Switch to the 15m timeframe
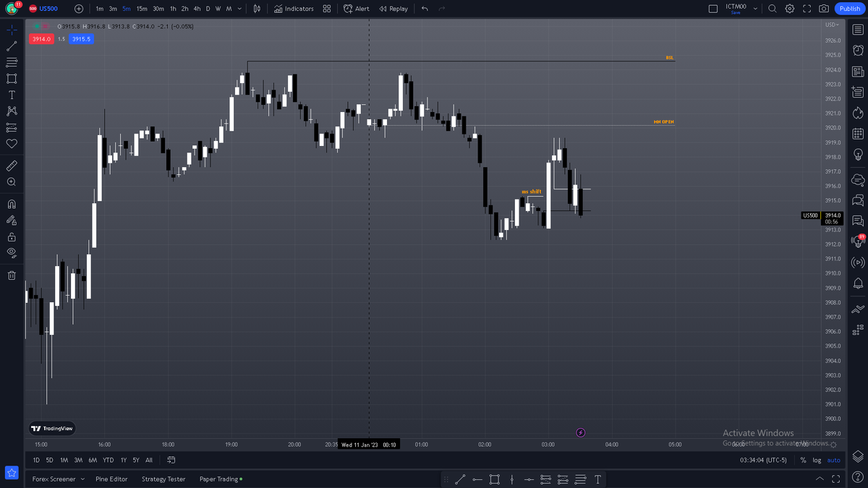Viewport: 868px width, 488px height. pos(142,9)
